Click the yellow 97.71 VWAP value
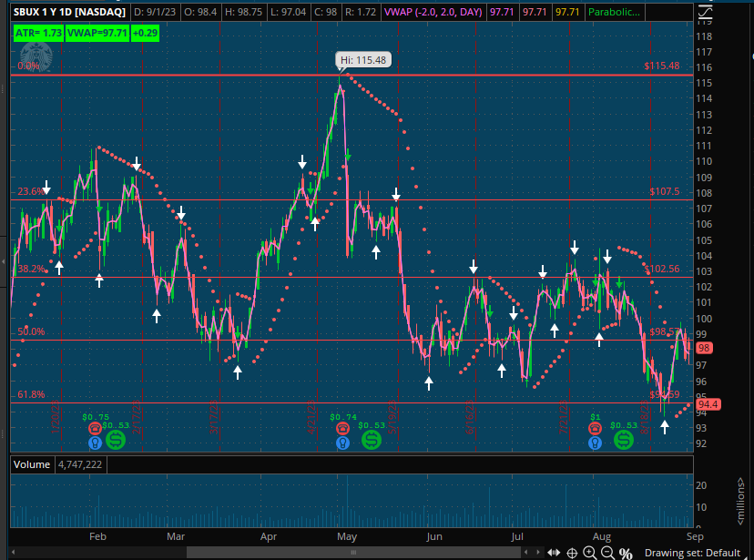Screen dimensions: 754x560 tap(567, 12)
